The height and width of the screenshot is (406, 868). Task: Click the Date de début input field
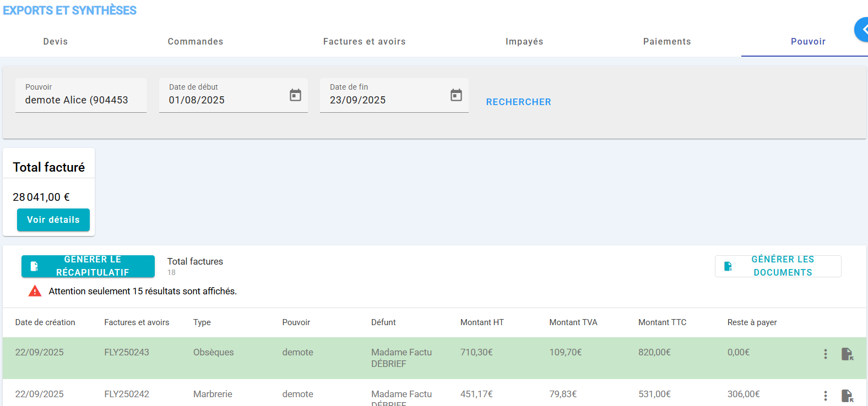223,100
